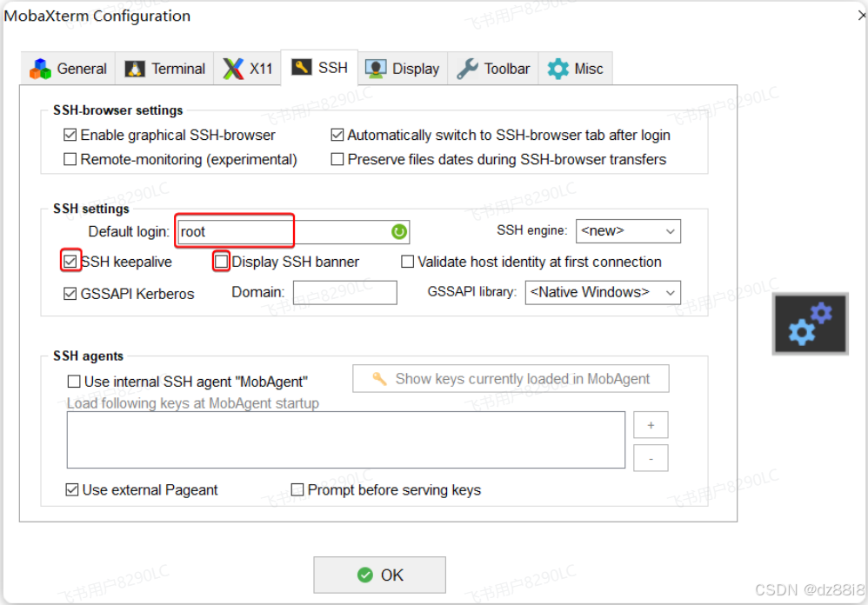Toggle the SSH keepalive checkbox

[70, 261]
